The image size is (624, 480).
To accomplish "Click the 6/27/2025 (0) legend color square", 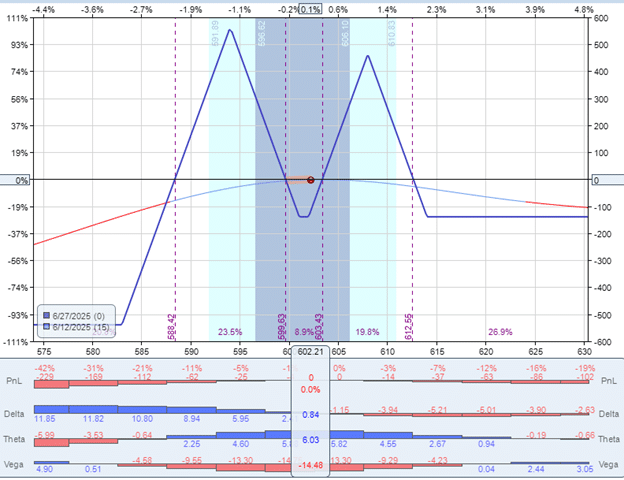I will (x=47, y=314).
